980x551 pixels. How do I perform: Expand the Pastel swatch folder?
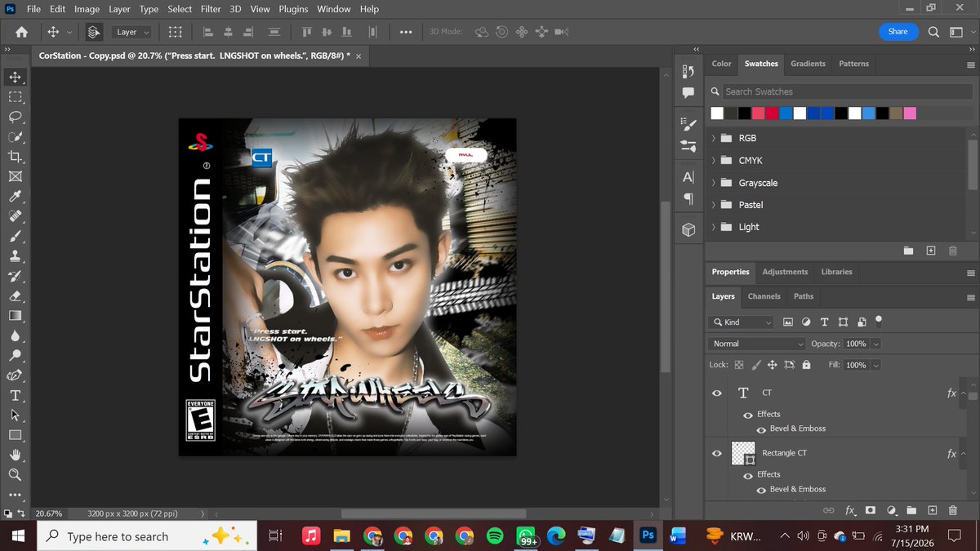click(x=714, y=205)
